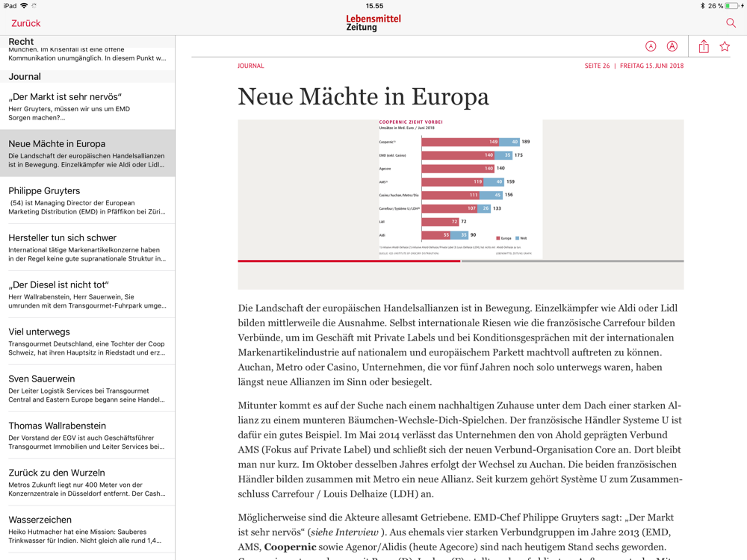Increase font size with large A icon
The image size is (747, 560).
pos(672,46)
